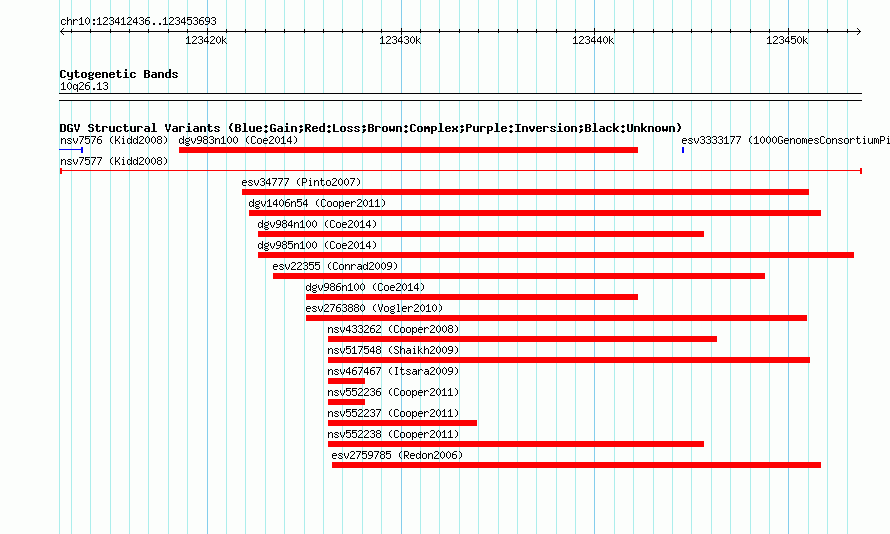The image size is (890, 534).
Task: Select the red dgv983n100 loss bar
Action: coord(408,150)
